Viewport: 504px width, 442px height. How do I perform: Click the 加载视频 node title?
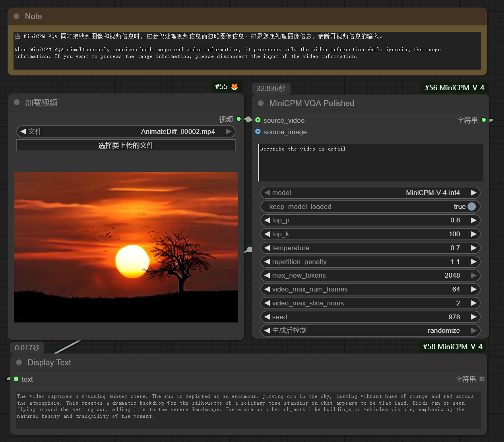pos(41,102)
